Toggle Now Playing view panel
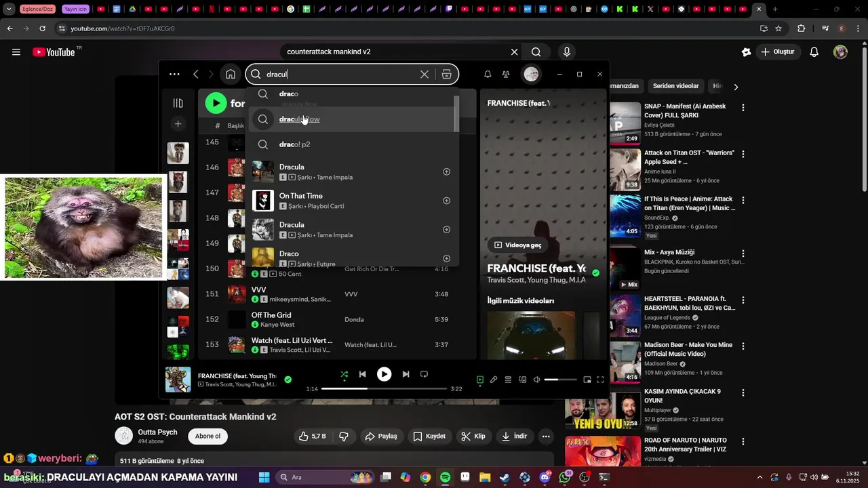The width and height of the screenshot is (868, 488). 480,380
